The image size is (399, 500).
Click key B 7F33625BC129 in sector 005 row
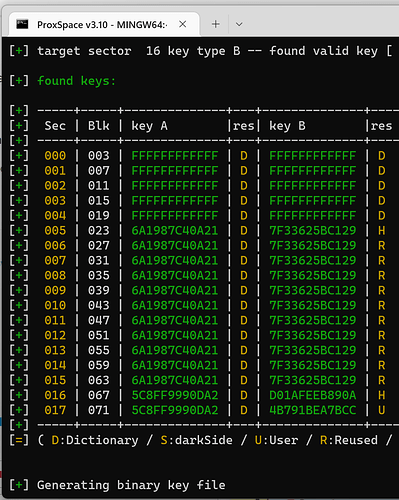313,231
